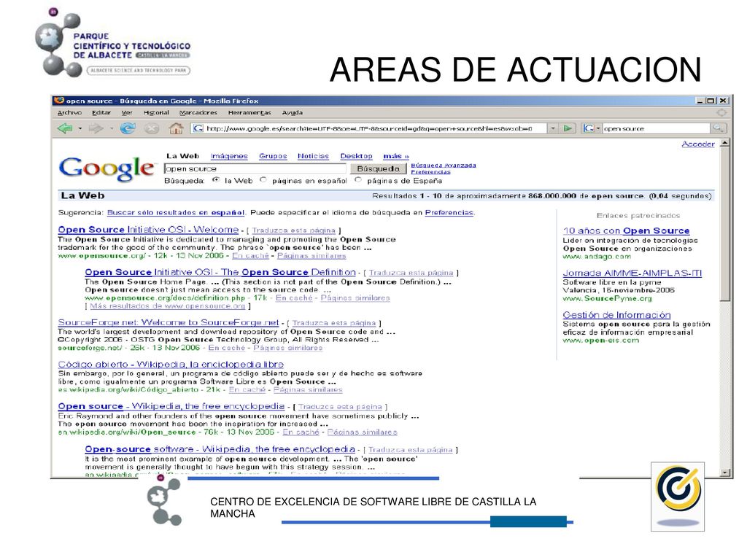The image size is (747, 560).
Task: Select the 'páginas de España' radio button
Action: coord(358,180)
